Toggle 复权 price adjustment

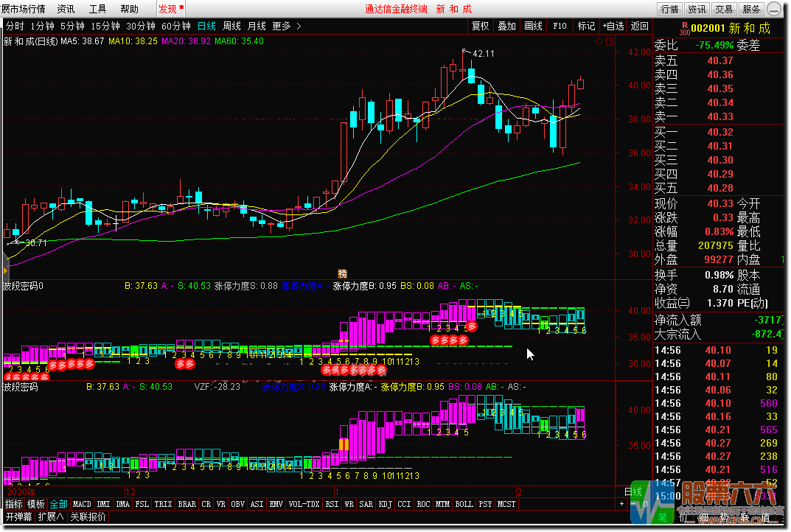point(480,26)
